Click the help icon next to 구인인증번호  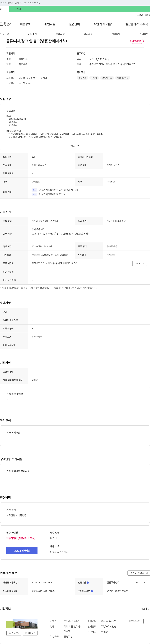[92, 591]
